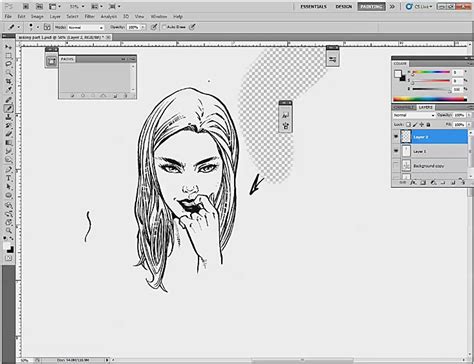Image resolution: width=474 pixels, height=364 pixels.
Task: Toggle the Brush panel from options bar
Action: (47, 27)
